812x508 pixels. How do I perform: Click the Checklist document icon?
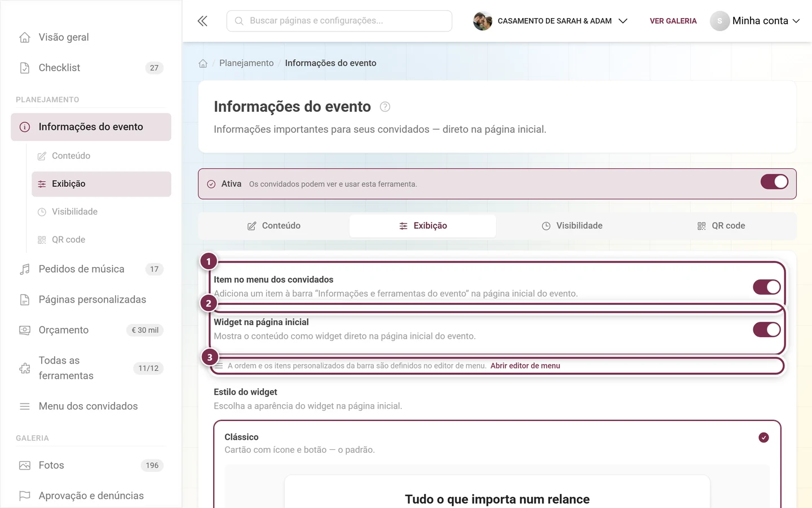tap(25, 68)
